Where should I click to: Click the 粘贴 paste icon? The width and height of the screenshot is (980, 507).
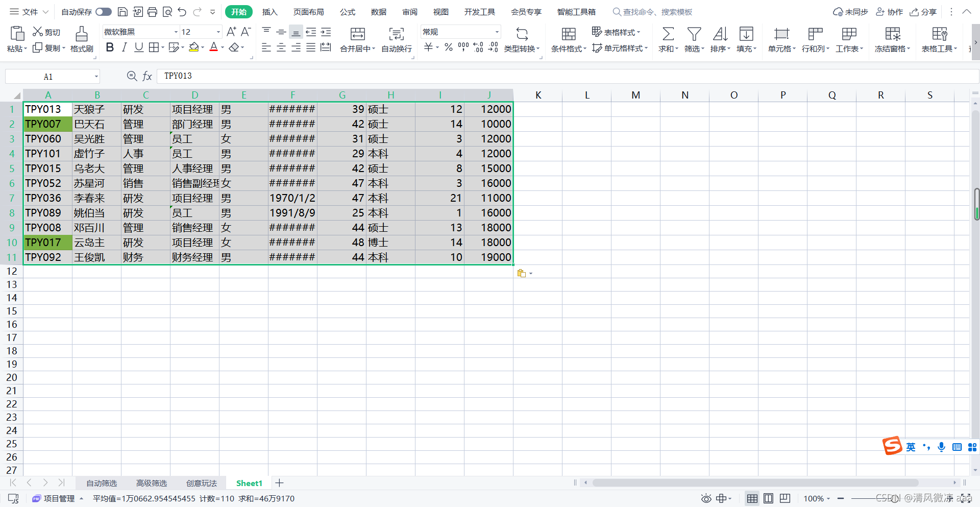click(17, 34)
